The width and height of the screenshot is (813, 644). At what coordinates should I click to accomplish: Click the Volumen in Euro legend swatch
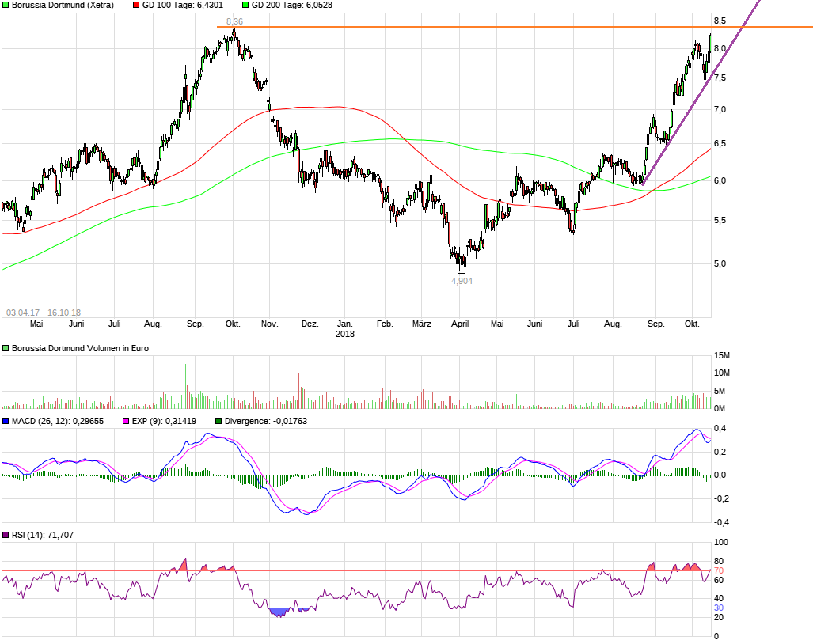[6, 349]
